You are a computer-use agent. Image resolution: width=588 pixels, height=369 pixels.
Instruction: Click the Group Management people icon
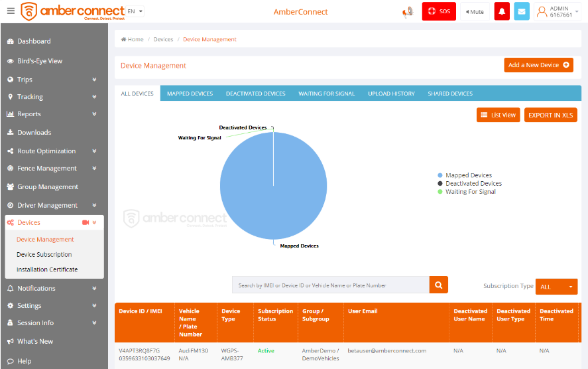(x=11, y=186)
